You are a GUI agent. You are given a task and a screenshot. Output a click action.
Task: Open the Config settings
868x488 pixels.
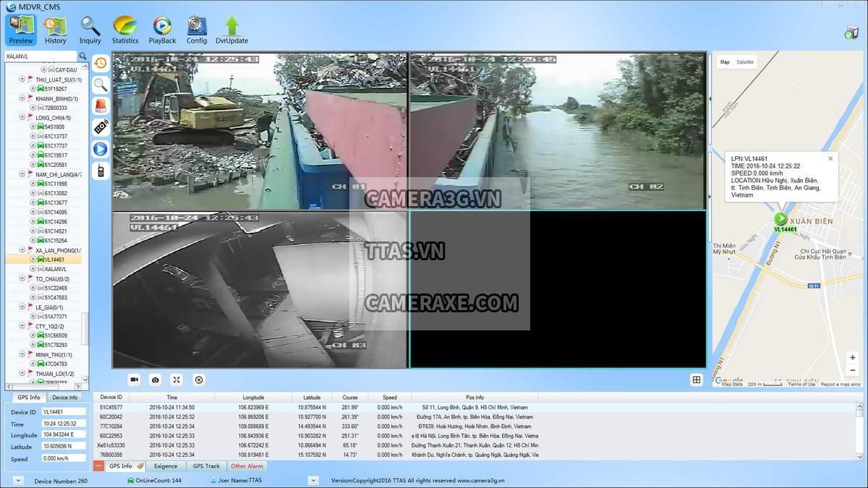[197, 30]
